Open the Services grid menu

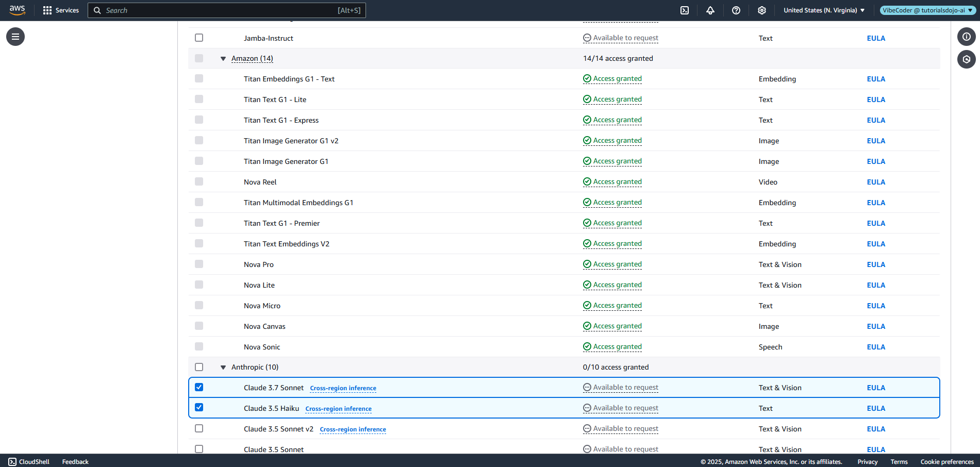[x=61, y=10]
